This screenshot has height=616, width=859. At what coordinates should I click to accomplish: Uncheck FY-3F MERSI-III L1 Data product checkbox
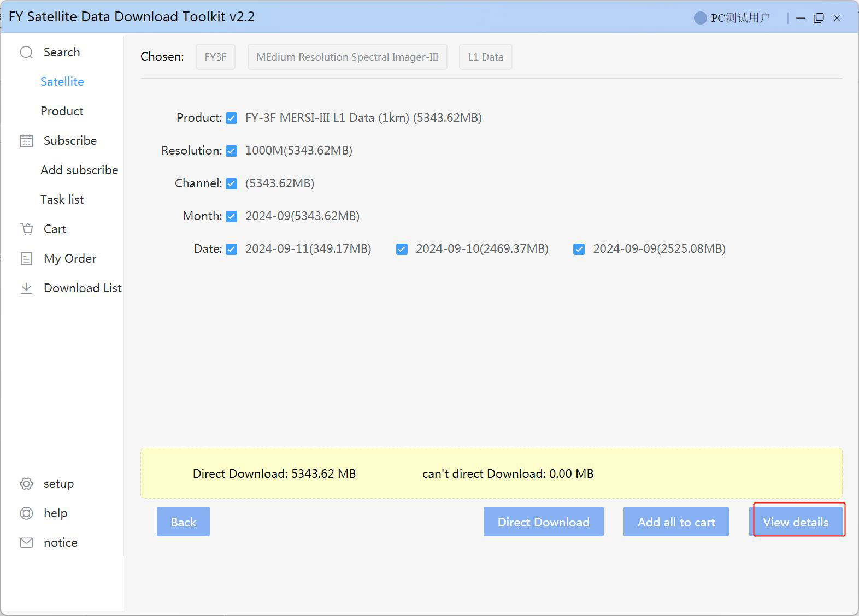point(232,118)
